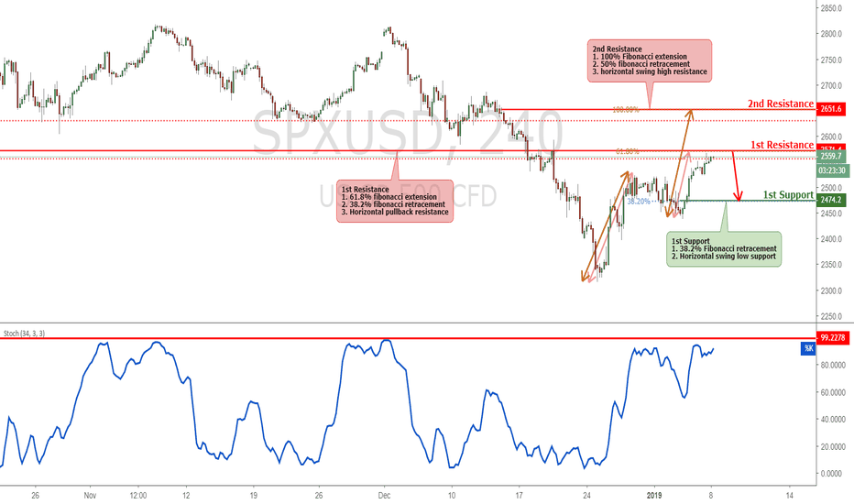Screen dimensions: 854x504
Task: Click the 2750.0 price axis label
Action: [832, 60]
